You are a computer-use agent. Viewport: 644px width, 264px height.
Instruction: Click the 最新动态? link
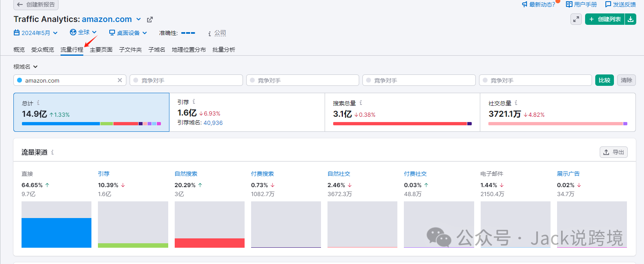coord(542,4)
